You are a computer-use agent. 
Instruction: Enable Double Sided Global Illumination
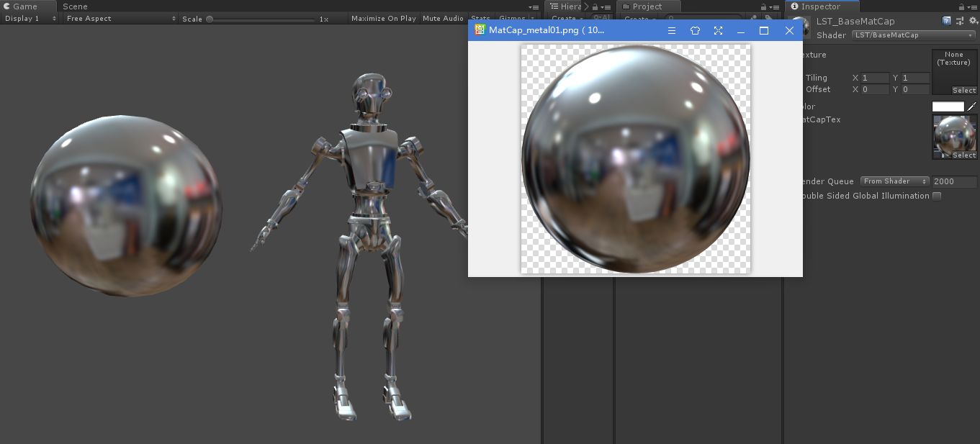[x=936, y=195]
